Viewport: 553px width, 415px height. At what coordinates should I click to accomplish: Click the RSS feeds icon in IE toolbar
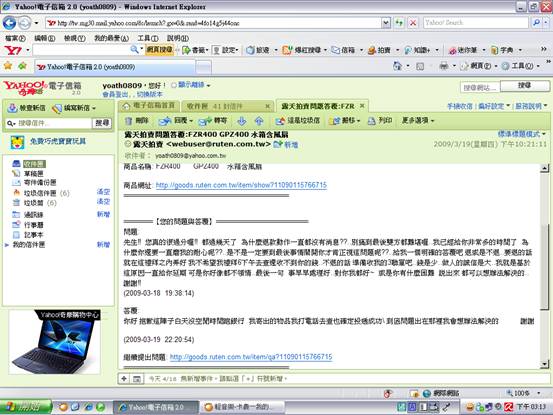pos(420,66)
